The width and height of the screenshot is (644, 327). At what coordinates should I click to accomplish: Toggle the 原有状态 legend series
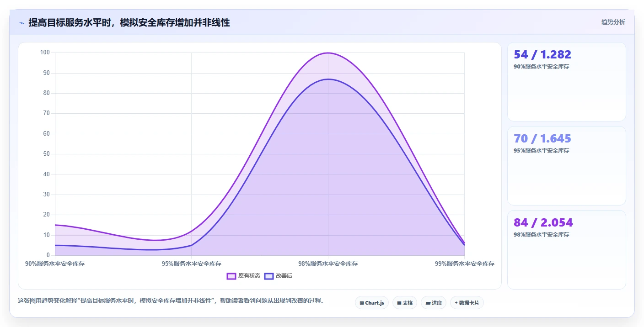244,276
